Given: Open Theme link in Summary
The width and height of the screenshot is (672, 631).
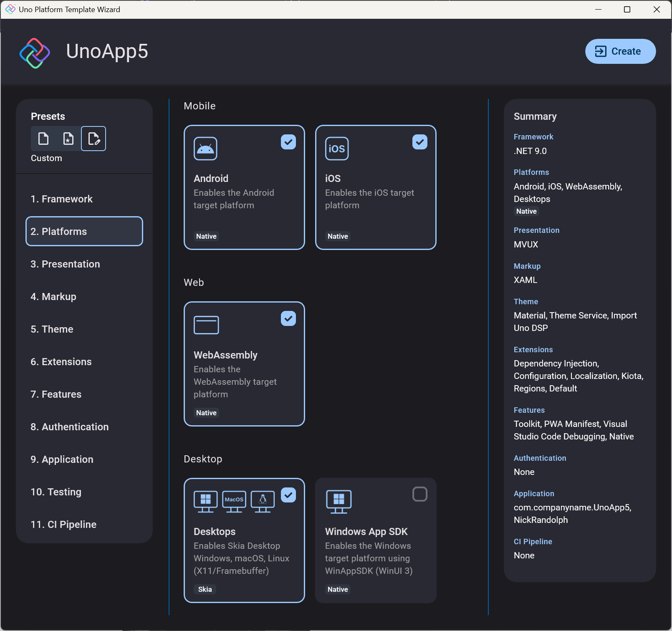Looking at the screenshot, I should (x=526, y=302).
